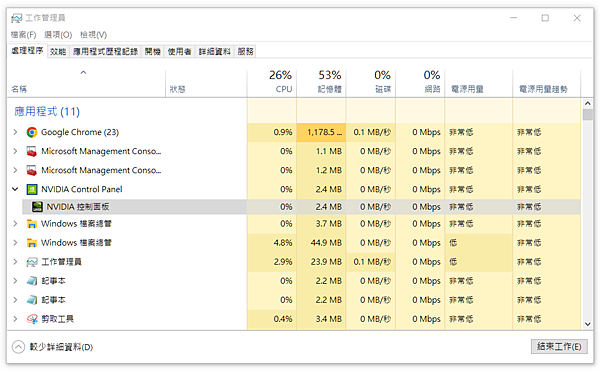Click the Google Chrome icon
The height and width of the screenshot is (373, 600).
coord(32,132)
